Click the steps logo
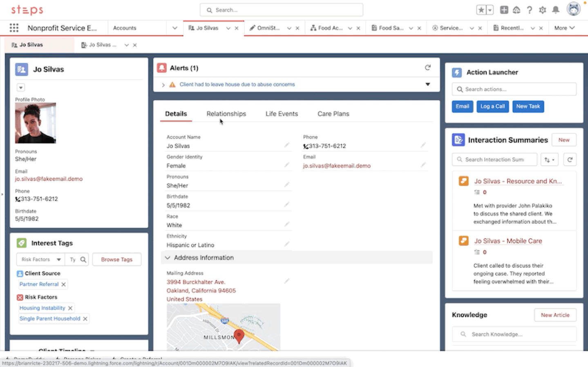Screen dimensions: 588x367 (27, 10)
